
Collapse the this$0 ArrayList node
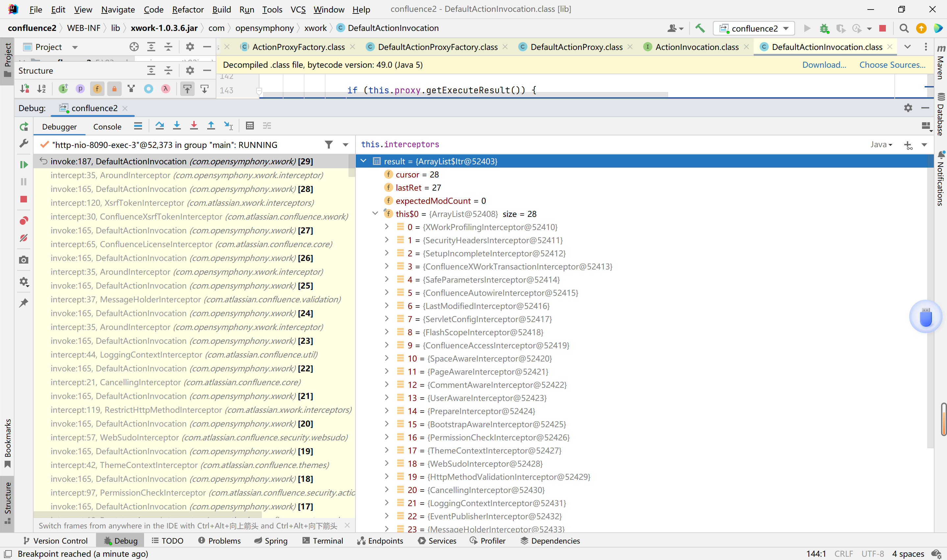(x=375, y=214)
